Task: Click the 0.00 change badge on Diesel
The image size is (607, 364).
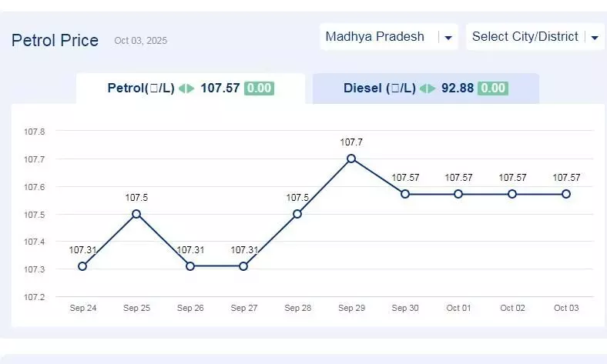Action: 492,88
